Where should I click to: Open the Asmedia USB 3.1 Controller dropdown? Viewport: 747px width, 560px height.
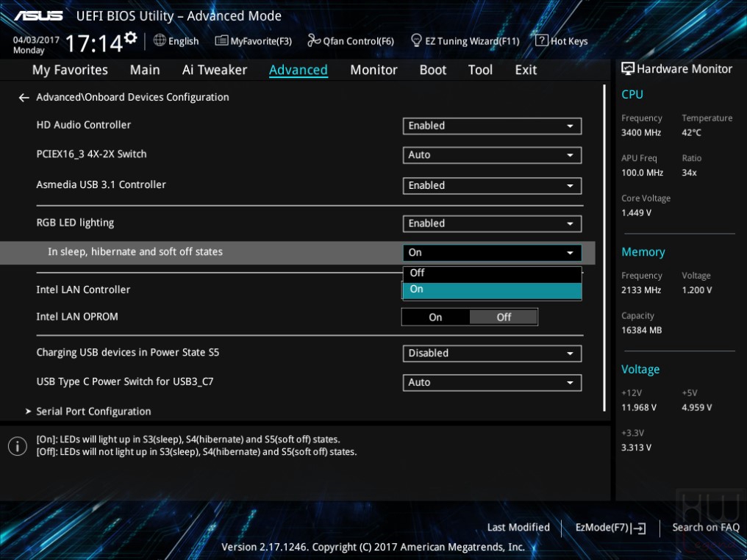492,186
